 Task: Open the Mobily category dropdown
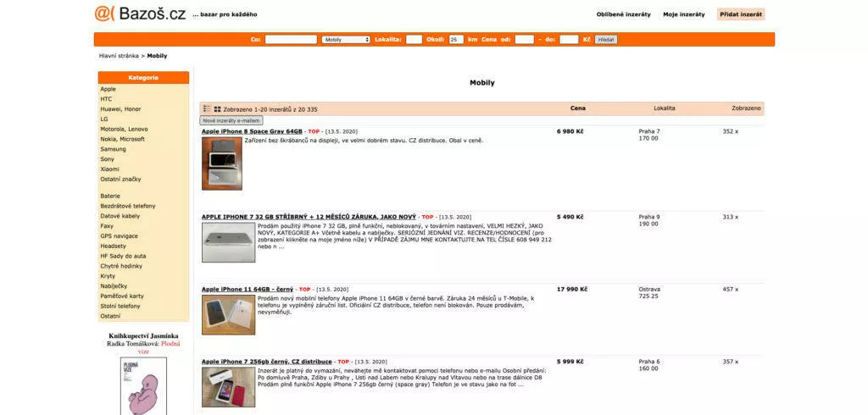tap(346, 39)
